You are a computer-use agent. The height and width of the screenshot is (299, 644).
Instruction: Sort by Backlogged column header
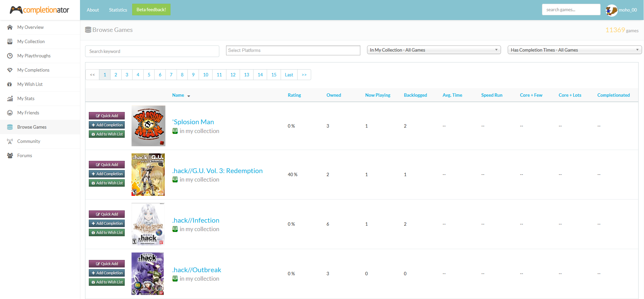[416, 95]
